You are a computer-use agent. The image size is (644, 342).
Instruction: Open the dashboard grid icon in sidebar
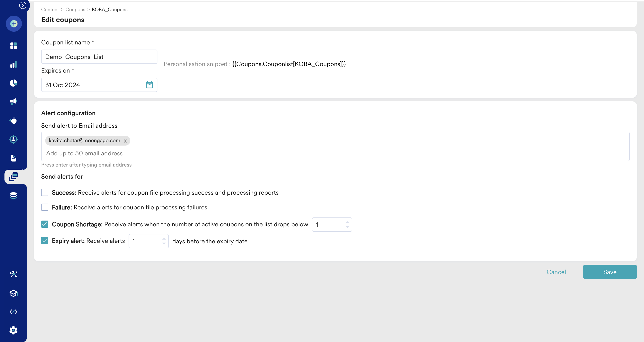click(x=13, y=46)
